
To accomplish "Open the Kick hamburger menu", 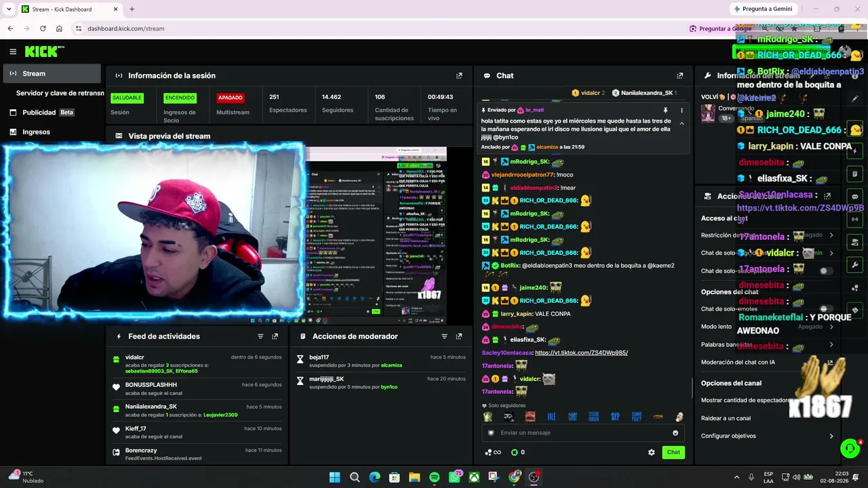I will (x=13, y=52).
